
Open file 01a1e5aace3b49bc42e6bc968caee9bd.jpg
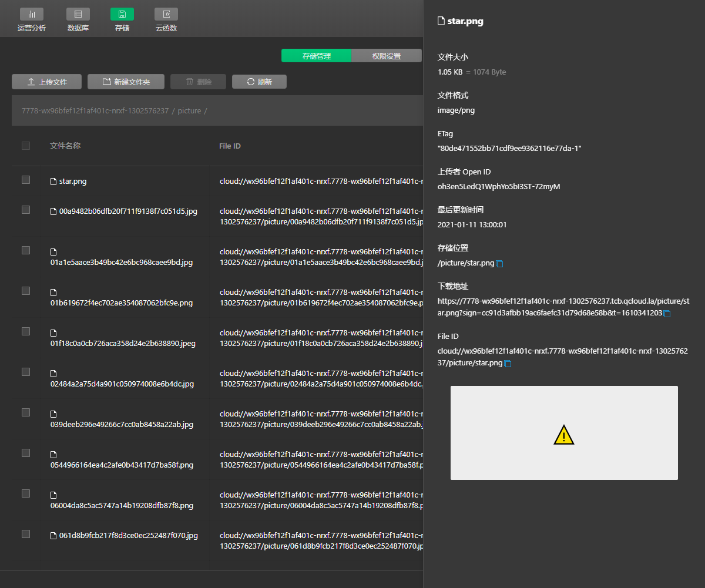[122, 263]
